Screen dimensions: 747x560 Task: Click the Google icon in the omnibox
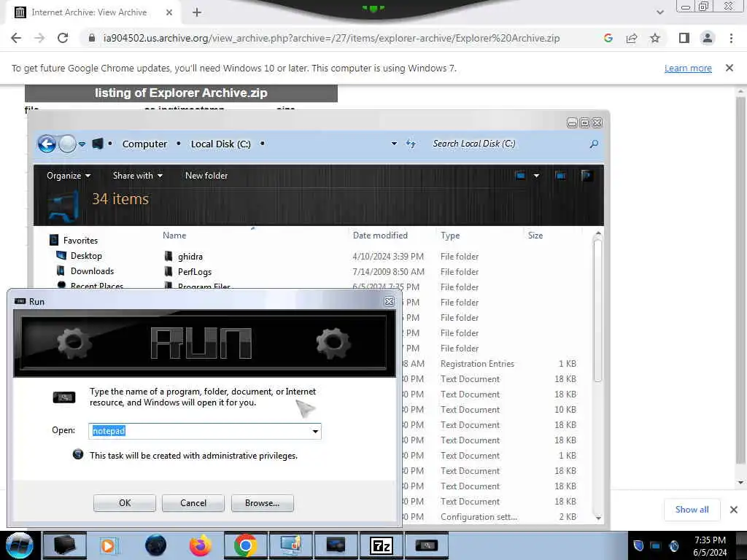point(608,38)
